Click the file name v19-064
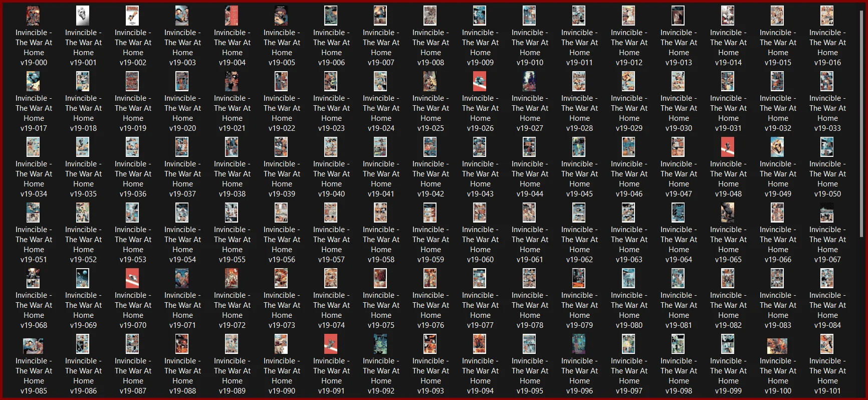Viewport: 868px width, 400px height. click(x=679, y=245)
